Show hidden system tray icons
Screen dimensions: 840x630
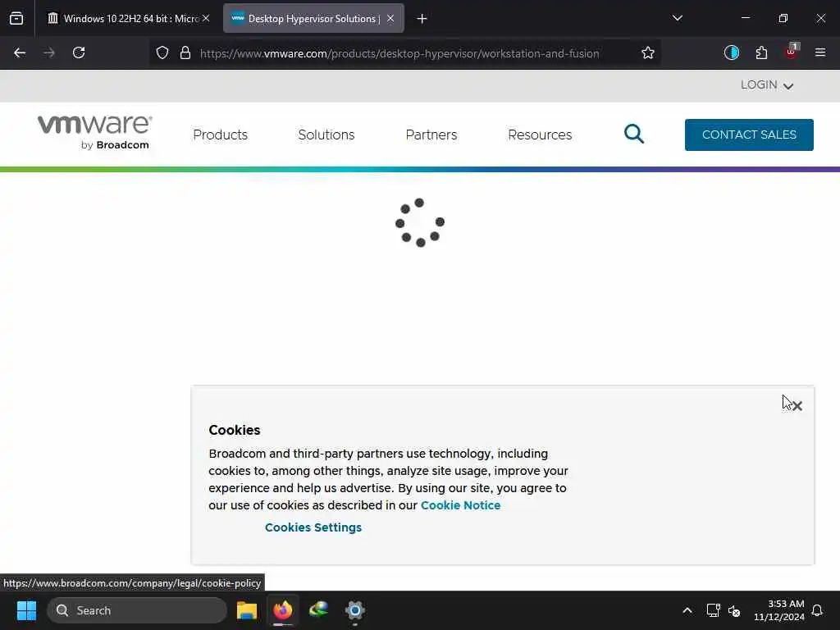click(687, 610)
